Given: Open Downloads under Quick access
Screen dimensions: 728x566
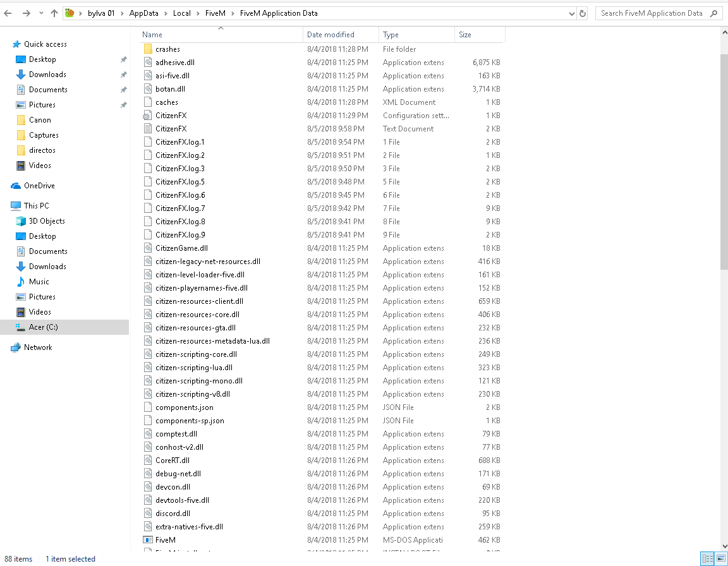Looking at the screenshot, I should coord(47,75).
